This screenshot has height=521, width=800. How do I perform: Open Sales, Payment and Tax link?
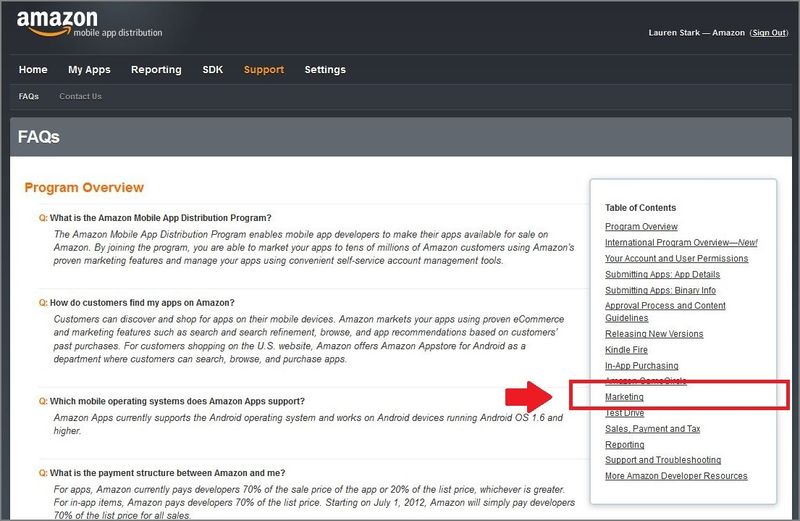(x=653, y=429)
